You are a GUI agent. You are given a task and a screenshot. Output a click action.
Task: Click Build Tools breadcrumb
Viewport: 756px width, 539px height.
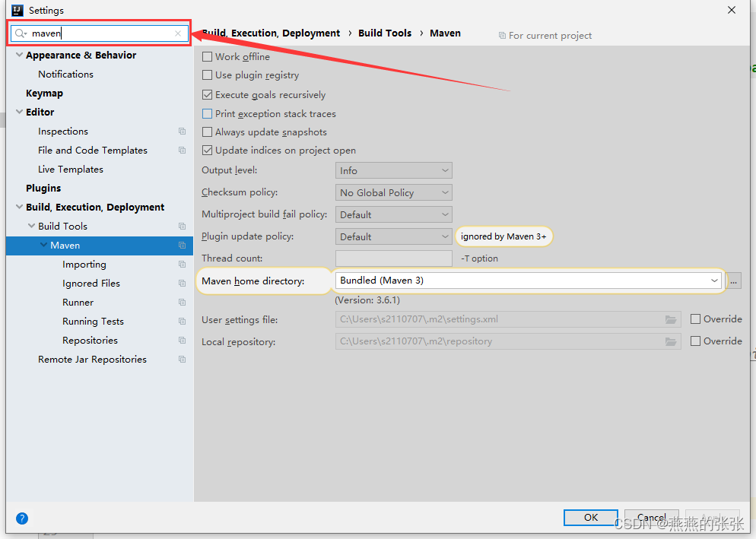point(385,33)
